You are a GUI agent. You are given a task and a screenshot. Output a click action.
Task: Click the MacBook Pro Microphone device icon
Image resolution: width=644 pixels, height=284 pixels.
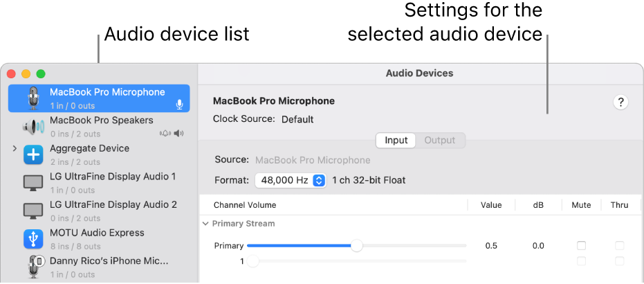pyautogui.click(x=33, y=98)
